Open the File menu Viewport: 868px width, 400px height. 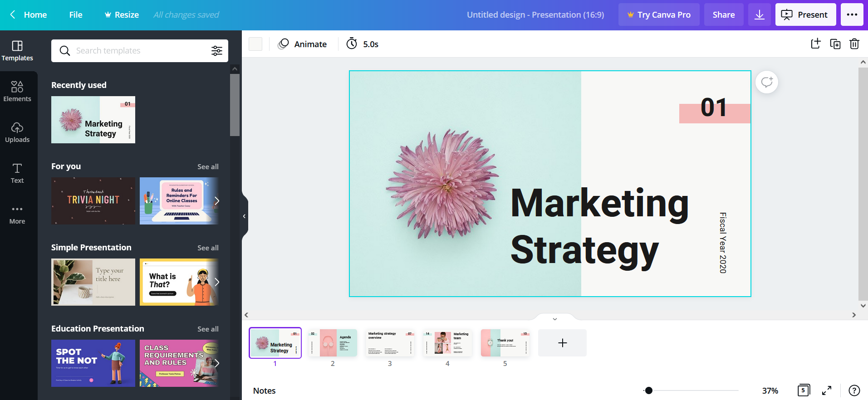tap(76, 15)
